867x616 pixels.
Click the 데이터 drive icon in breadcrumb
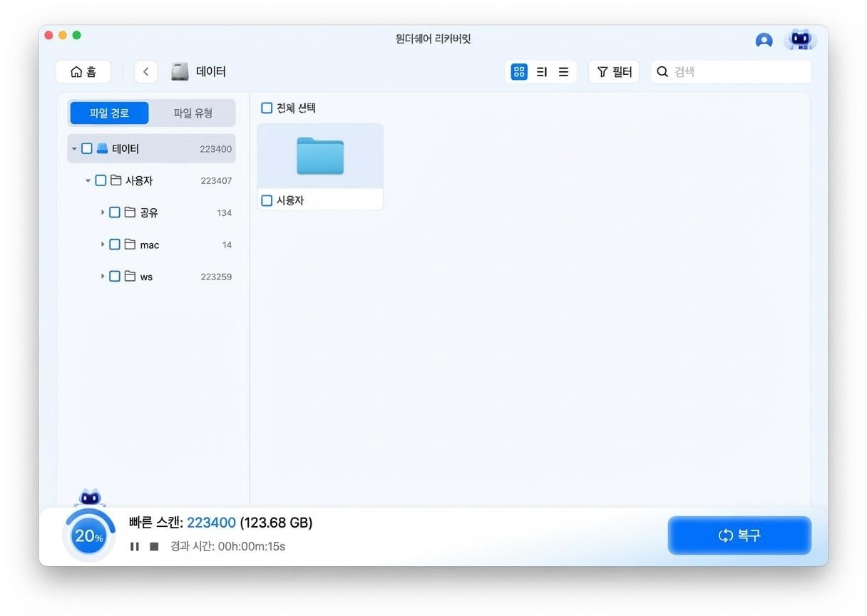coord(178,71)
